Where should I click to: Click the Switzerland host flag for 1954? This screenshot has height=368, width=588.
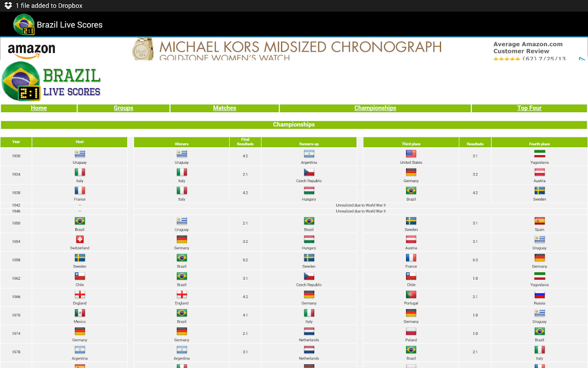point(80,240)
